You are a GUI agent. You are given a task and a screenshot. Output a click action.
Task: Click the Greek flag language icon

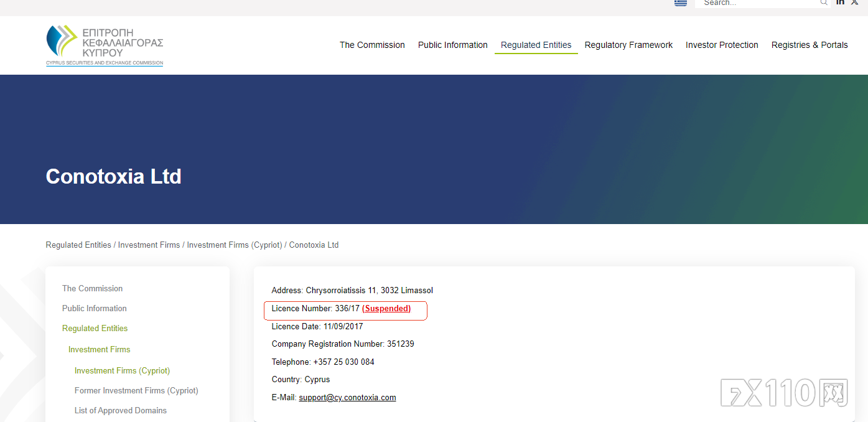point(681,2)
